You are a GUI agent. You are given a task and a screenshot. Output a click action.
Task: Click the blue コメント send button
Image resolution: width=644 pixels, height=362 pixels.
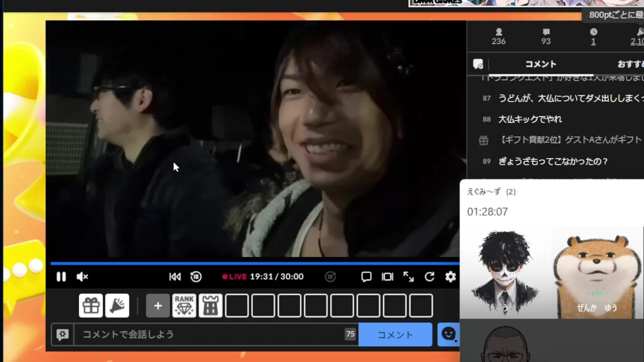(395, 335)
